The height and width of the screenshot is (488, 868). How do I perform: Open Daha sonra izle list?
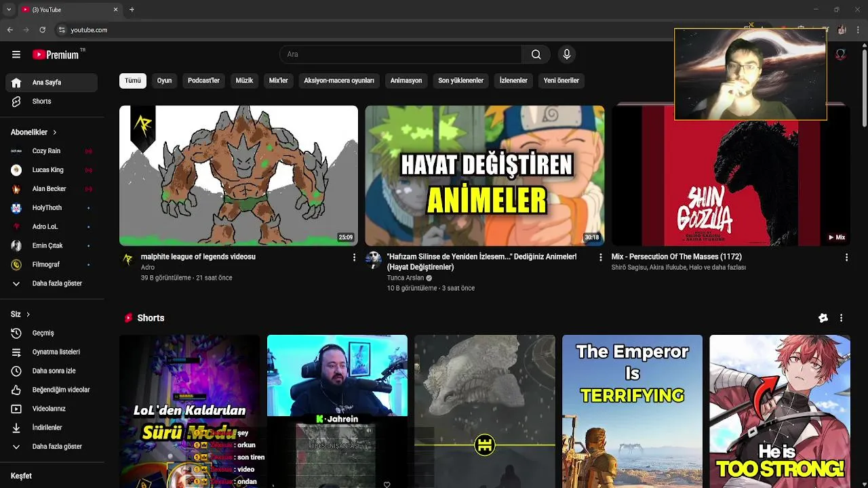click(x=52, y=371)
